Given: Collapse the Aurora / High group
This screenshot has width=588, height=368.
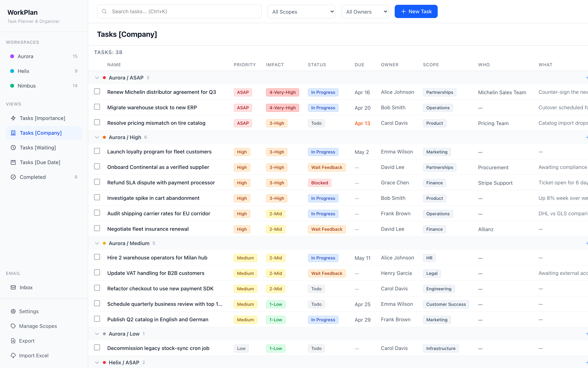Looking at the screenshot, I should pos(97,137).
